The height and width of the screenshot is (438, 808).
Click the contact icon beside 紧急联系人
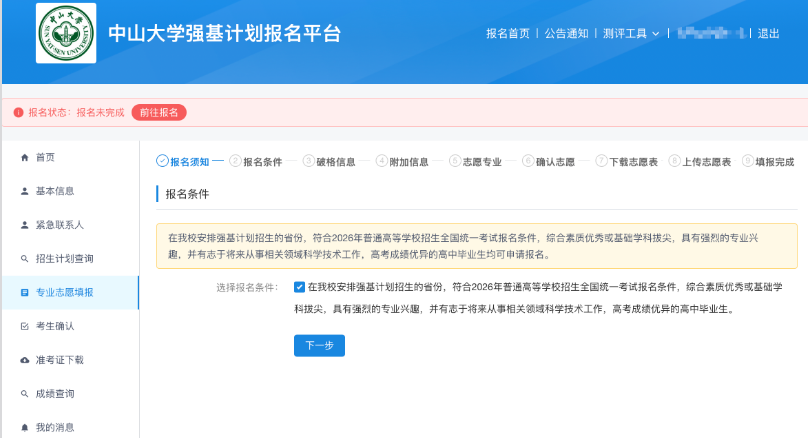[25, 225]
